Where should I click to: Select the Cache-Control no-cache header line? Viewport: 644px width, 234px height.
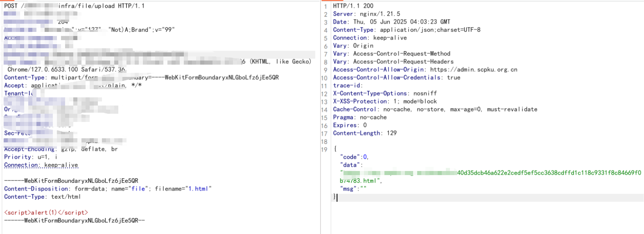click(x=435, y=109)
